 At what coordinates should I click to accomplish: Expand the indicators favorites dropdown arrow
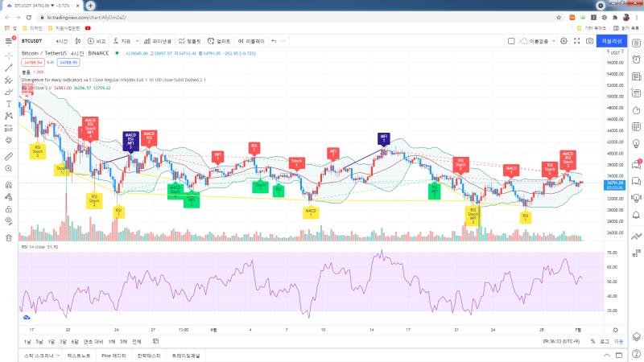pos(137,41)
